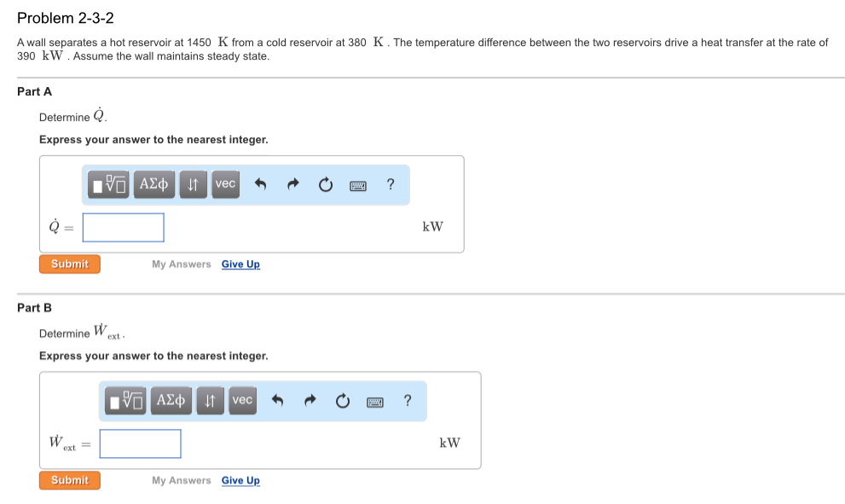Undo the last entry in Part A
The height and width of the screenshot is (504, 845).
[x=261, y=184]
